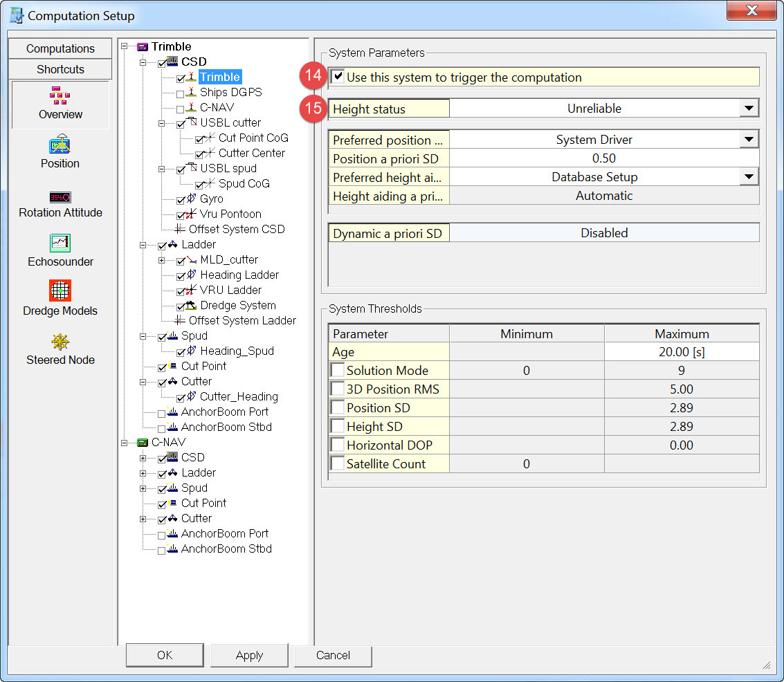Click the Dredge System icon in tree
The image size is (784, 682).
tap(191, 306)
